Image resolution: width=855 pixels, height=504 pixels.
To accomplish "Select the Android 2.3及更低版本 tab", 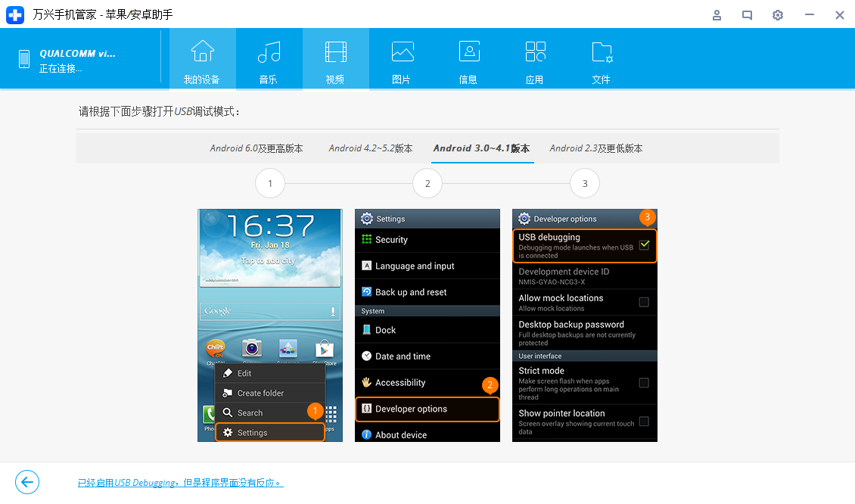I will (596, 148).
